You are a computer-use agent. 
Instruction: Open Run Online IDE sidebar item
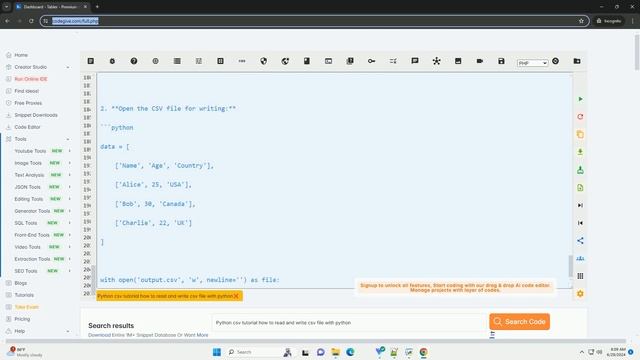pos(31,79)
